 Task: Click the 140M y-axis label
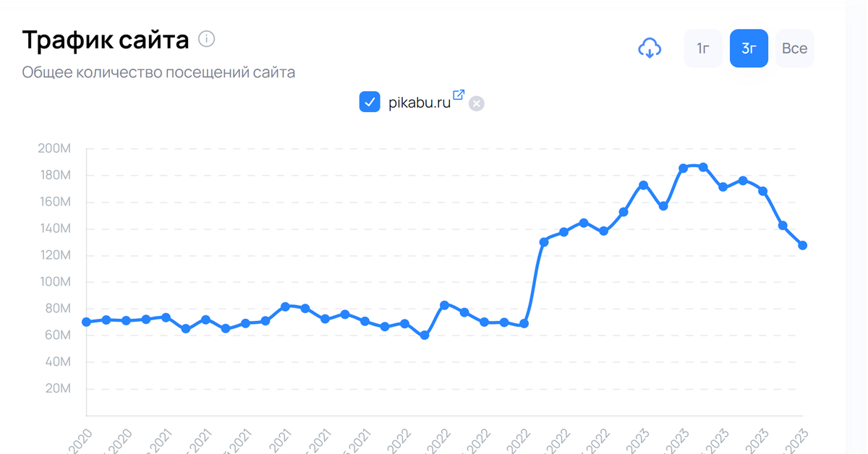coord(54,228)
